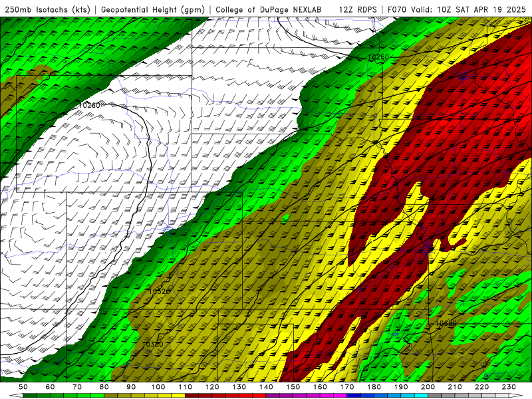Click the 160 value on the color scale
This screenshot has width=532, height=399.
pos(320,387)
